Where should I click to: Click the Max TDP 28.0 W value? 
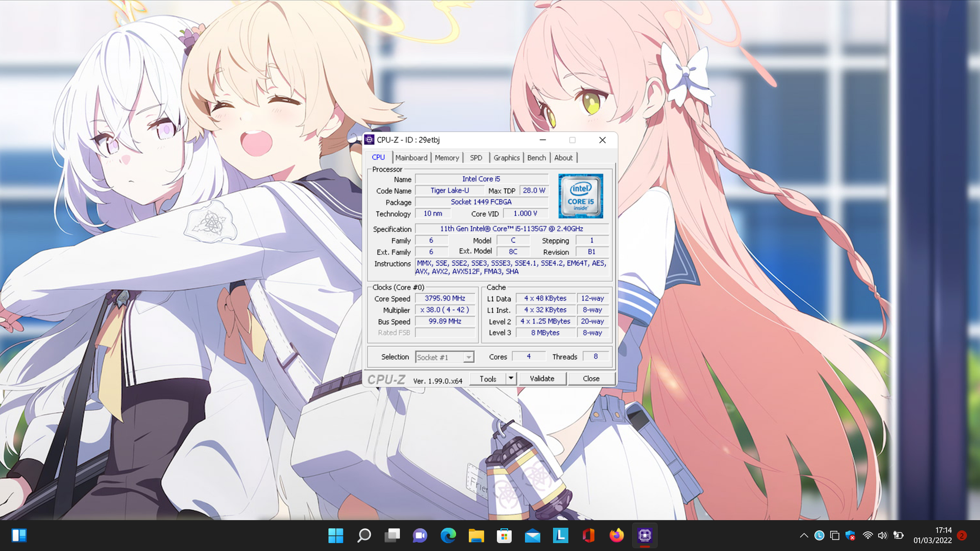click(x=534, y=190)
